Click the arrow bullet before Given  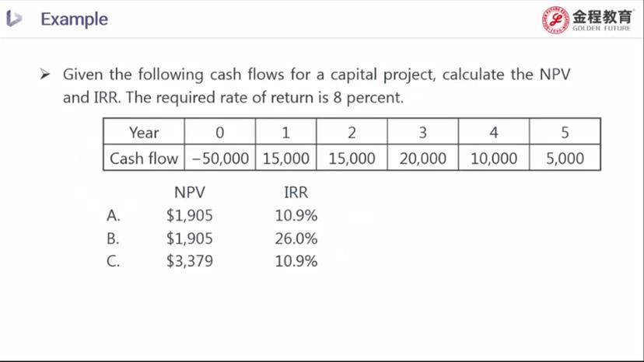(45, 75)
